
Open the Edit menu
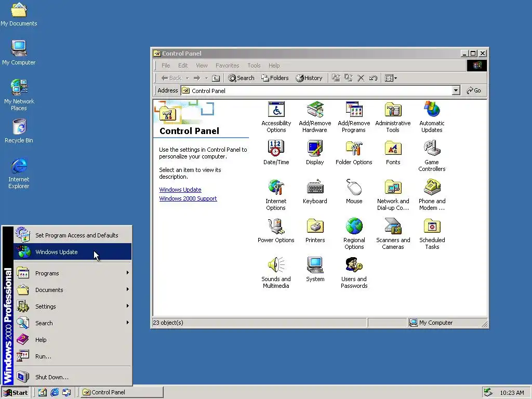coord(183,65)
